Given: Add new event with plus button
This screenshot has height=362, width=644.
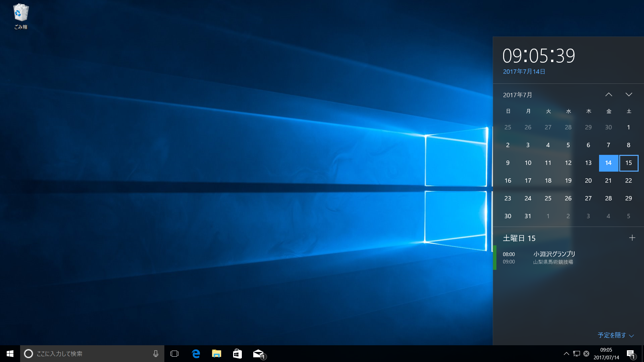Looking at the screenshot, I should pyautogui.click(x=632, y=238).
